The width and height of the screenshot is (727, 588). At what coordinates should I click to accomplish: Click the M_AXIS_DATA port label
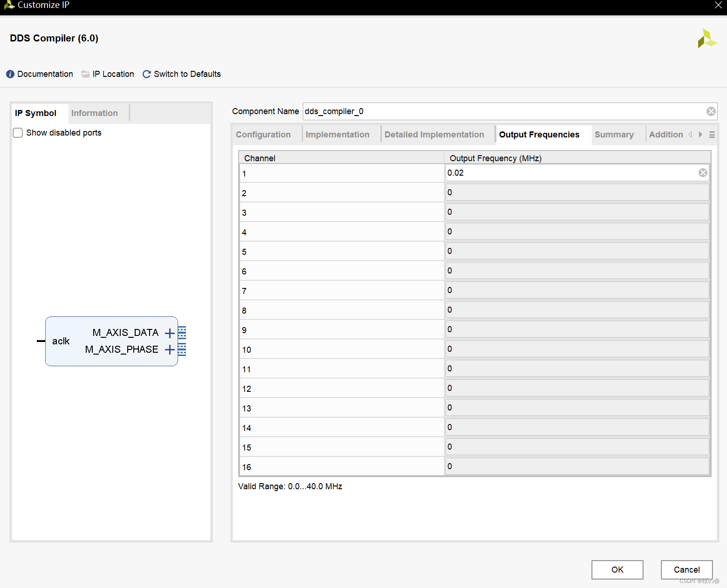click(125, 333)
